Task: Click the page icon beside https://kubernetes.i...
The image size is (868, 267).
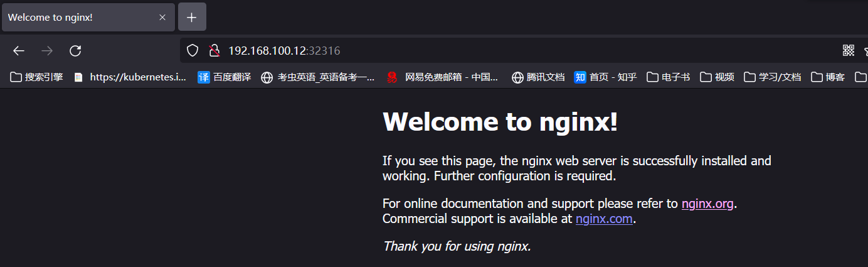Action: pos(78,77)
